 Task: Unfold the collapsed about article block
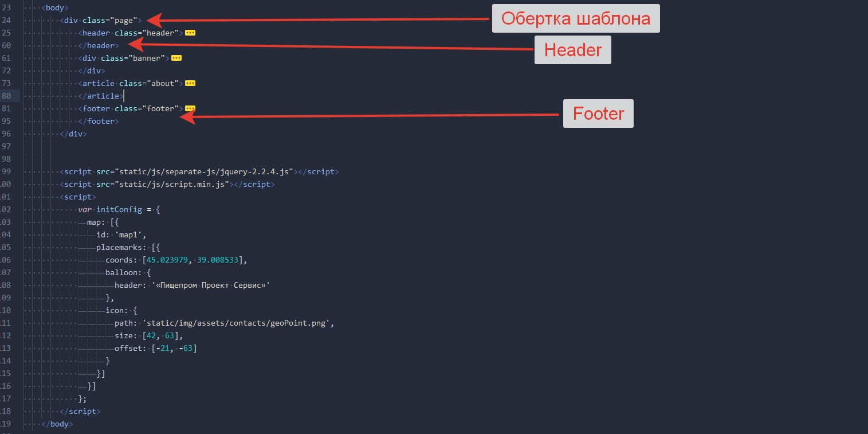pyautogui.click(x=190, y=84)
